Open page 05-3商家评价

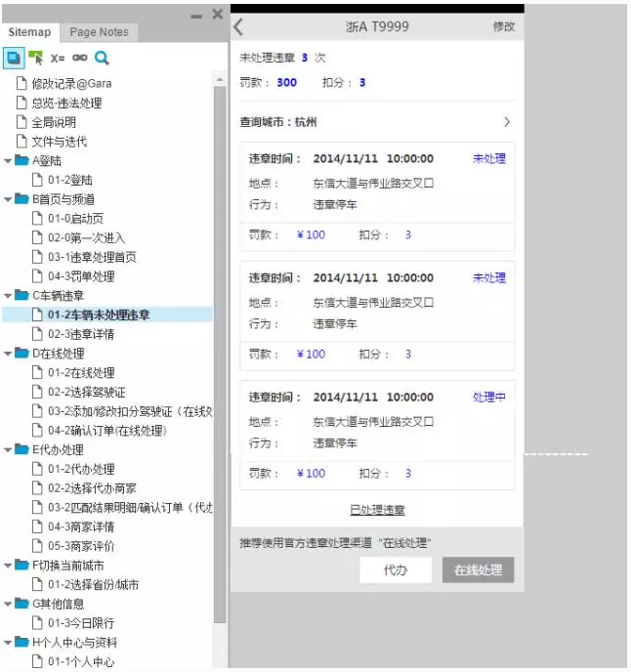coord(81,546)
